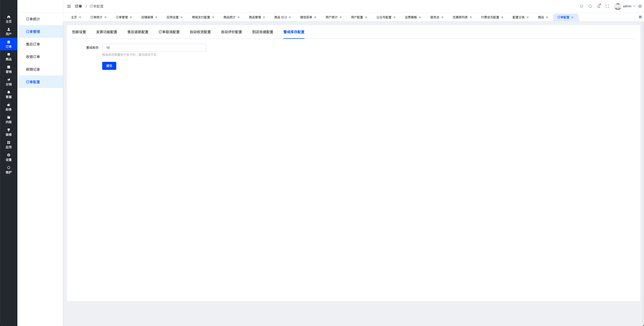The width and height of the screenshot is (644, 326).
Task: Expand the admin account dropdown
Action: click(629, 6)
